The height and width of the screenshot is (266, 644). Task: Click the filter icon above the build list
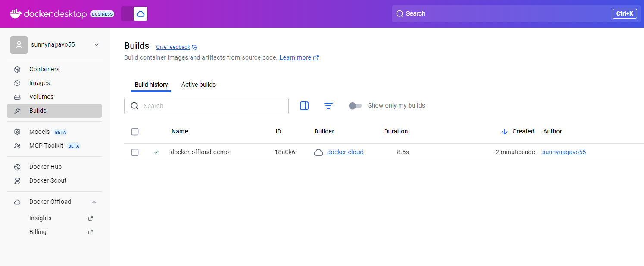tap(328, 106)
